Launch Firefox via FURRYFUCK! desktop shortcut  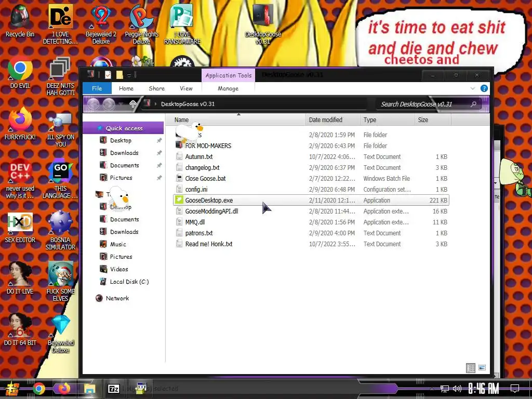20,124
